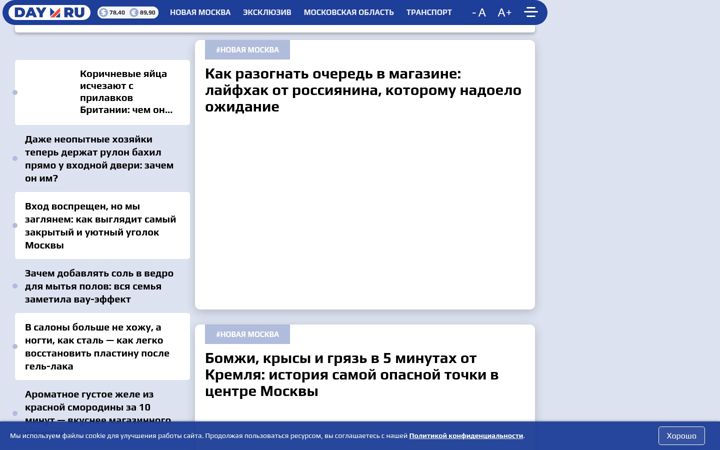Open Зачем добавлять соль в ведро article
The width and height of the screenshot is (720, 450).
pyautogui.click(x=99, y=286)
